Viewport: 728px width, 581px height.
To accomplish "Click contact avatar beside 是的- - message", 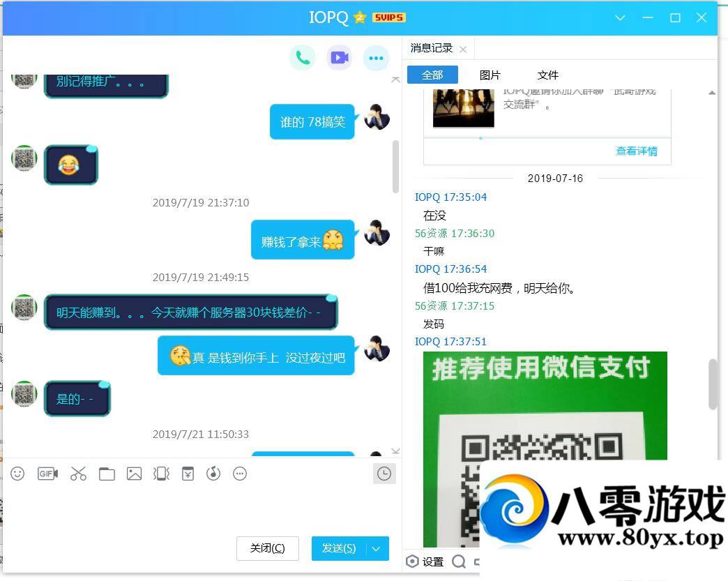I will pyautogui.click(x=24, y=394).
